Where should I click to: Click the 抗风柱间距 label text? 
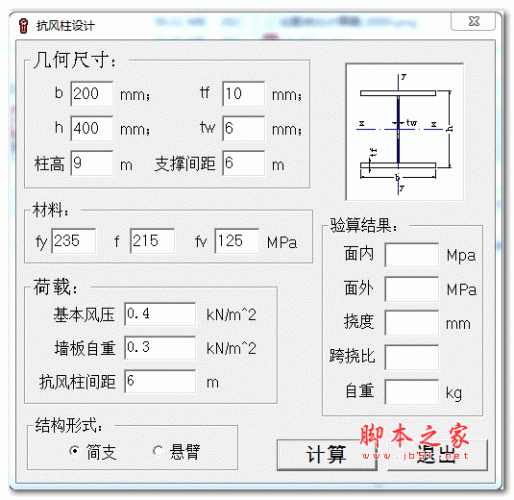point(77,382)
